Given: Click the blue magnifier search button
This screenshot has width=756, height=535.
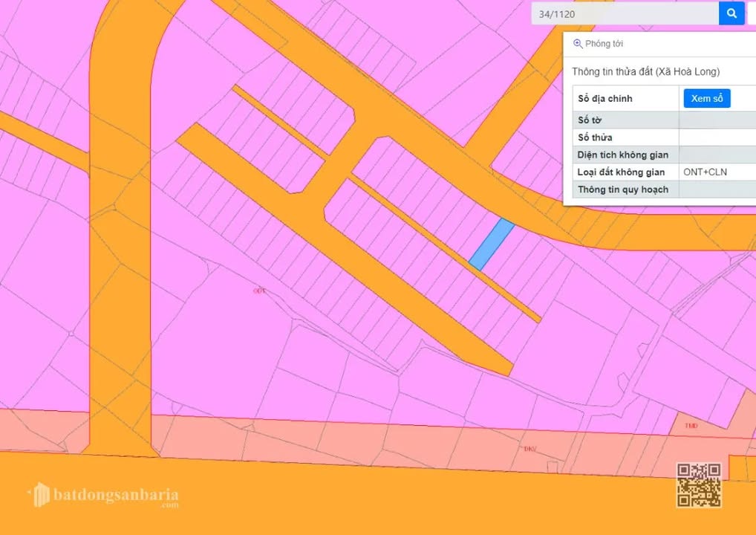Looking at the screenshot, I should click(731, 13).
